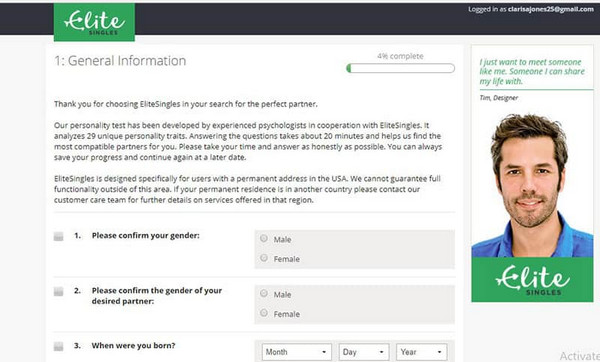Screen dimensions: 600x362
Task: Click the logged-in email clarisajones25@gmail.com
Action: click(x=551, y=9)
